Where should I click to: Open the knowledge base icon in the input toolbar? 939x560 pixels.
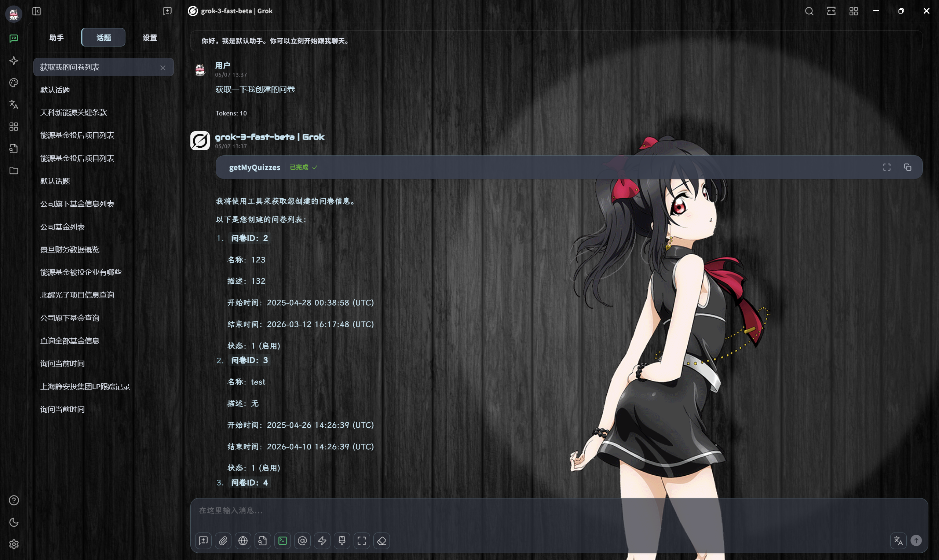tap(263, 541)
